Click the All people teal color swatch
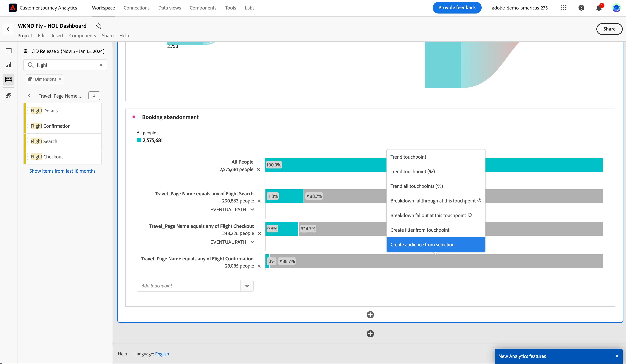 pos(139,140)
